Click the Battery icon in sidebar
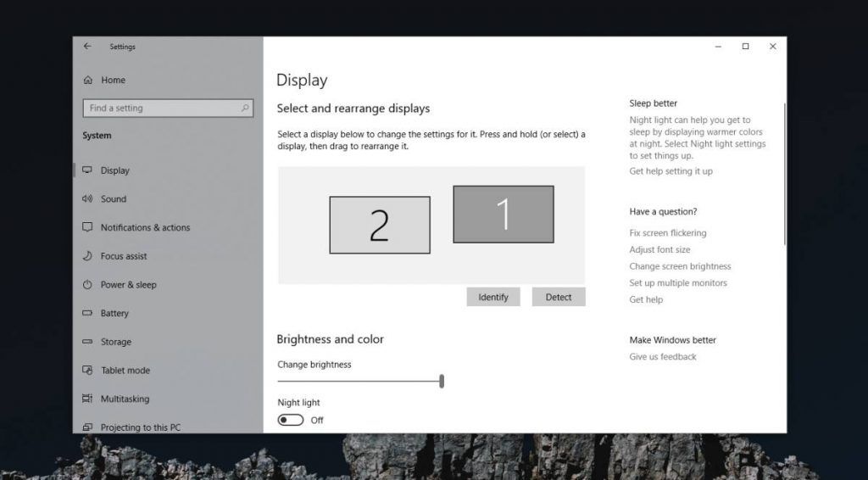The image size is (868, 480). (87, 313)
